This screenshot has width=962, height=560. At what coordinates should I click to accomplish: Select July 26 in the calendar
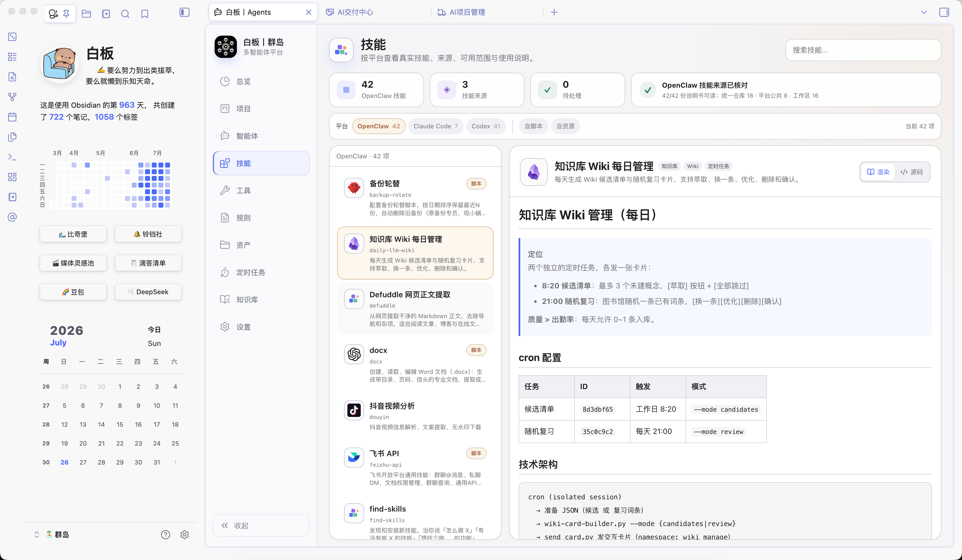tap(65, 462)
